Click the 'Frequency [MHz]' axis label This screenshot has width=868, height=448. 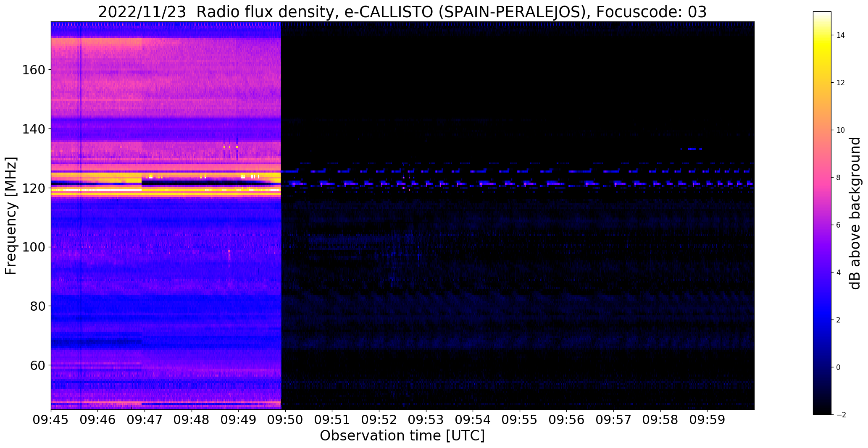coord(11,216)
